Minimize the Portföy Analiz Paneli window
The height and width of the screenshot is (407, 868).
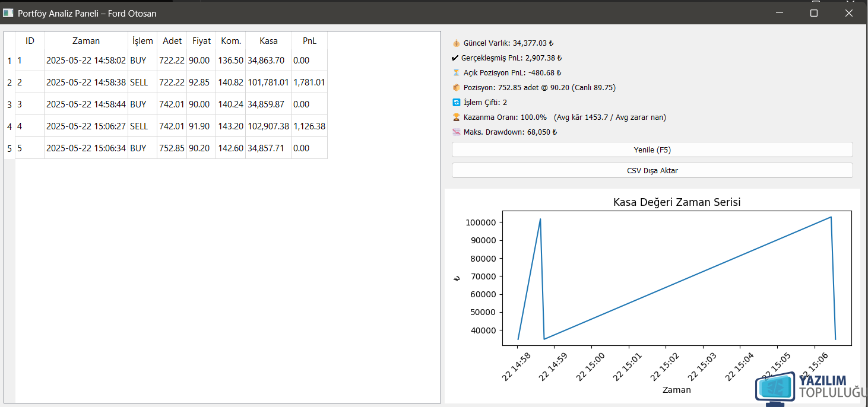point(779,12)
